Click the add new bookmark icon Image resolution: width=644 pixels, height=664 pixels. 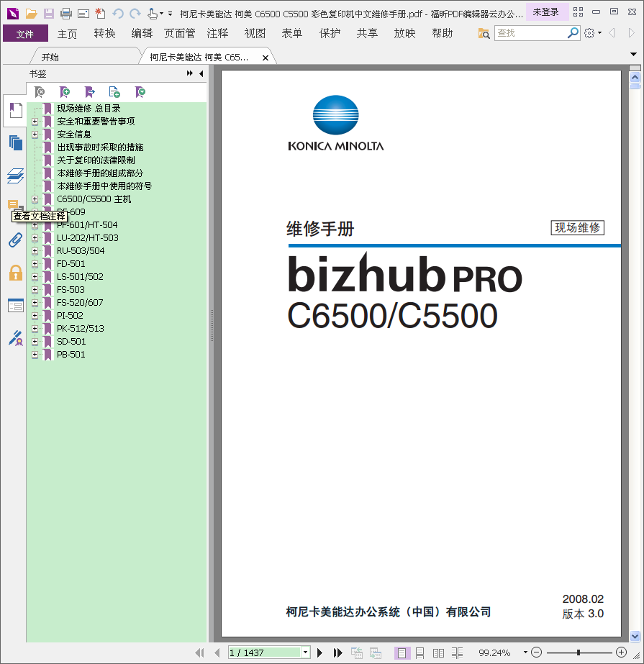coord(65,91)
